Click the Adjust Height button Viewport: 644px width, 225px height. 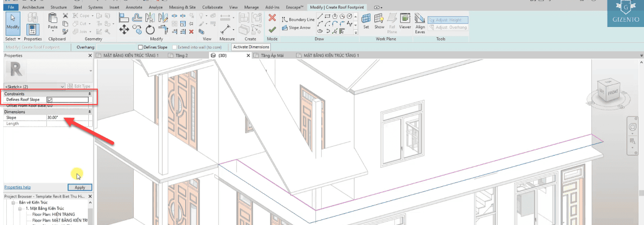click(x=448, y=20)
